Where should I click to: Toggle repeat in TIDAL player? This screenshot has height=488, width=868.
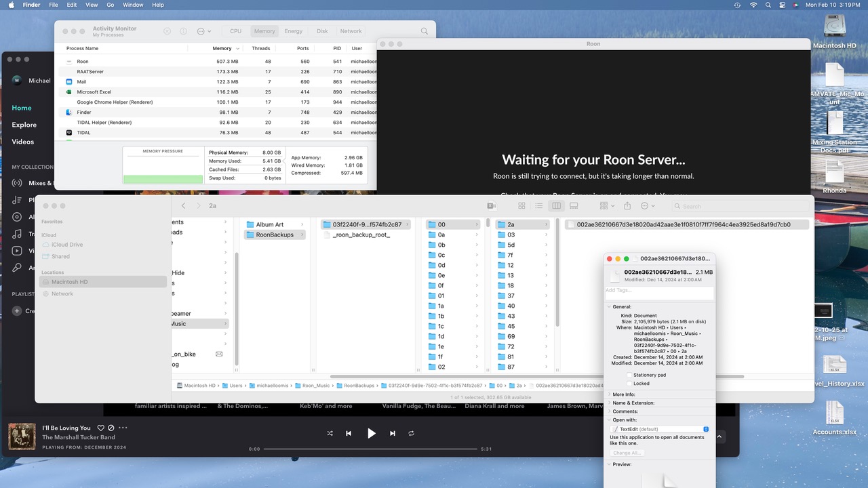click(411, 433)
